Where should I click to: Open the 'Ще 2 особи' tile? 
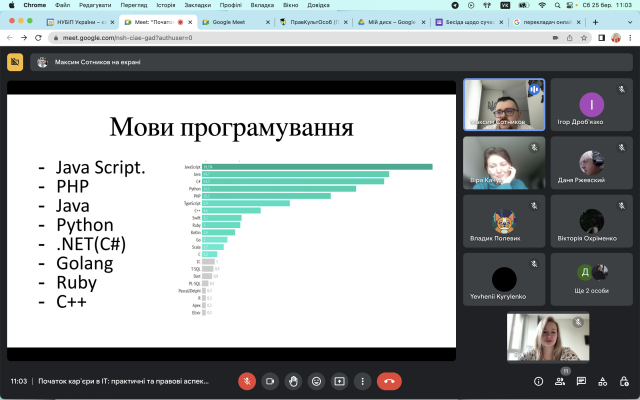pos(591,279)
